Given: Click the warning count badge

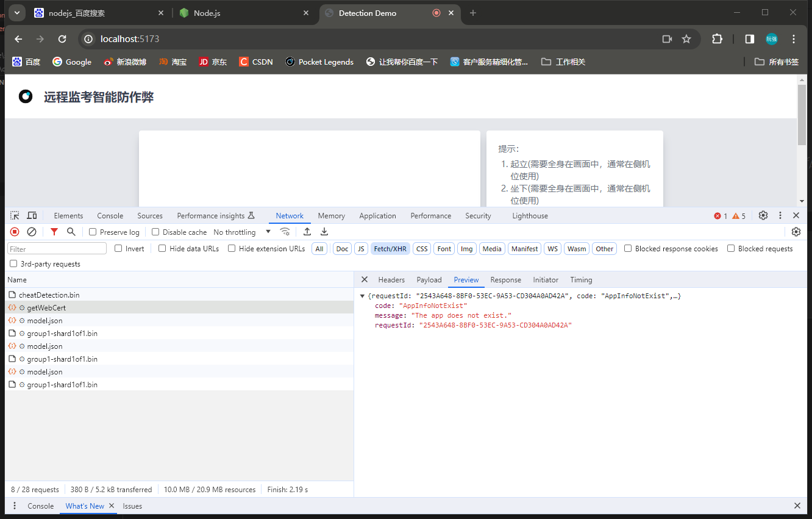Looking at the screenshot, I should (739, 216).
